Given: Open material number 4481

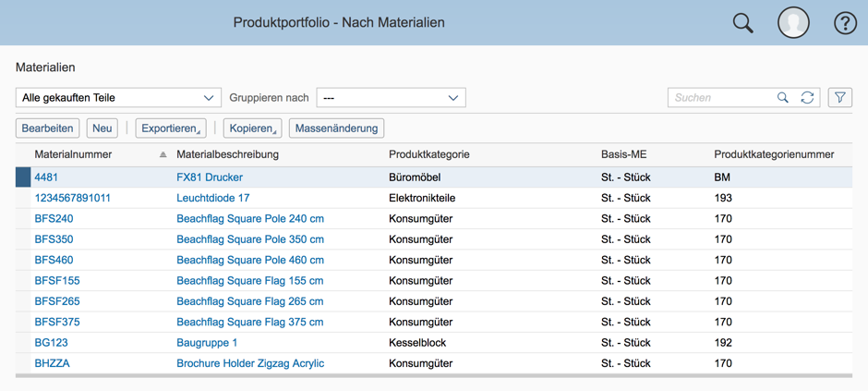Looking at the screenshot, I should coord(46,177).
